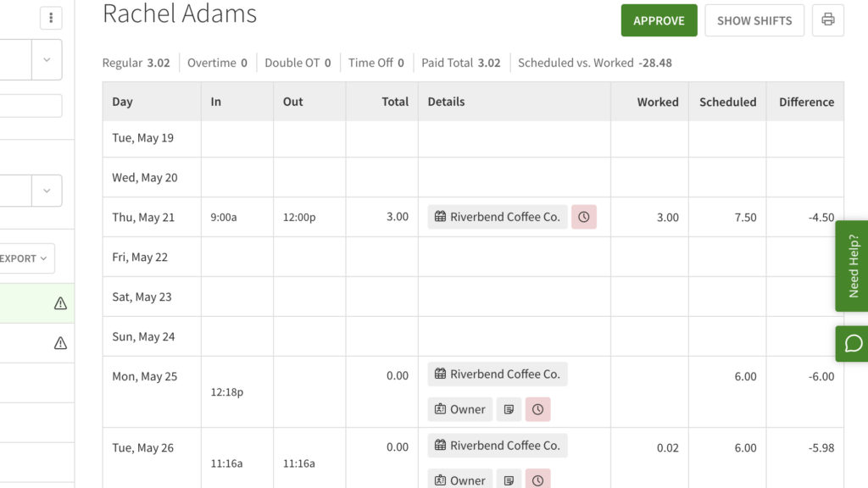The height and width of the screenshot is (488, 868).
Task: Click the 12:00p clock-out time
Action: point(299,218)
